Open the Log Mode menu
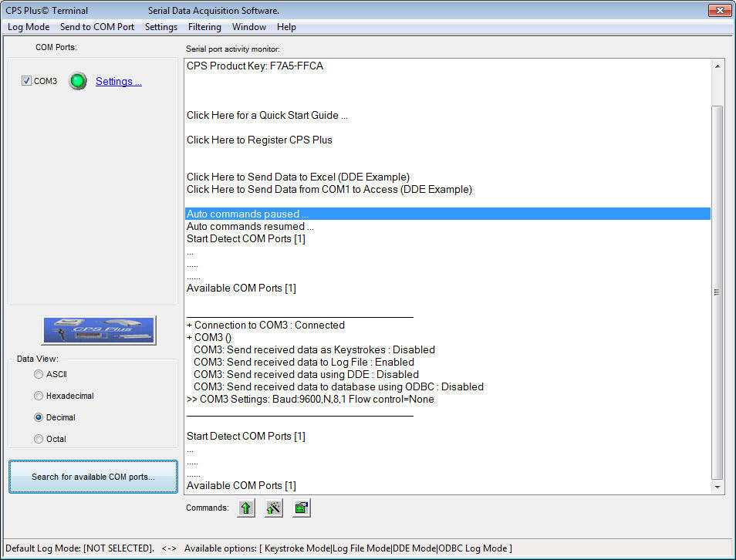736x560 pixels. (29, 27)
